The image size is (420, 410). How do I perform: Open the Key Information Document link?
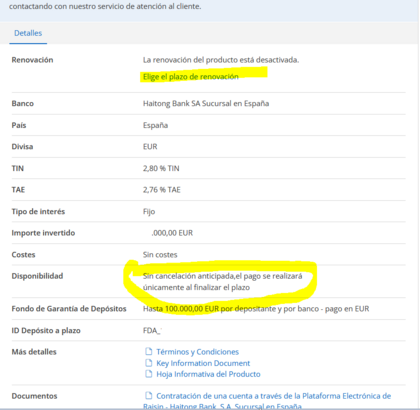pyautogui.click(x=203, y=363)
